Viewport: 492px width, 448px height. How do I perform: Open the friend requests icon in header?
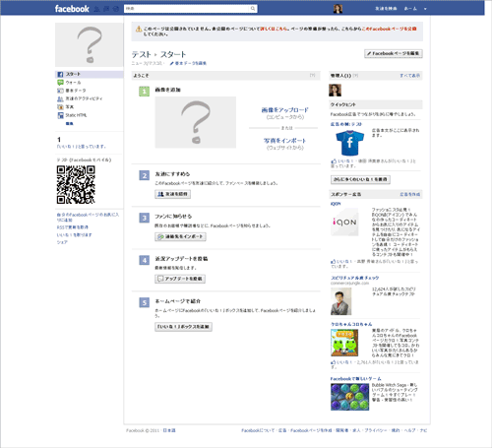[96, 9]
